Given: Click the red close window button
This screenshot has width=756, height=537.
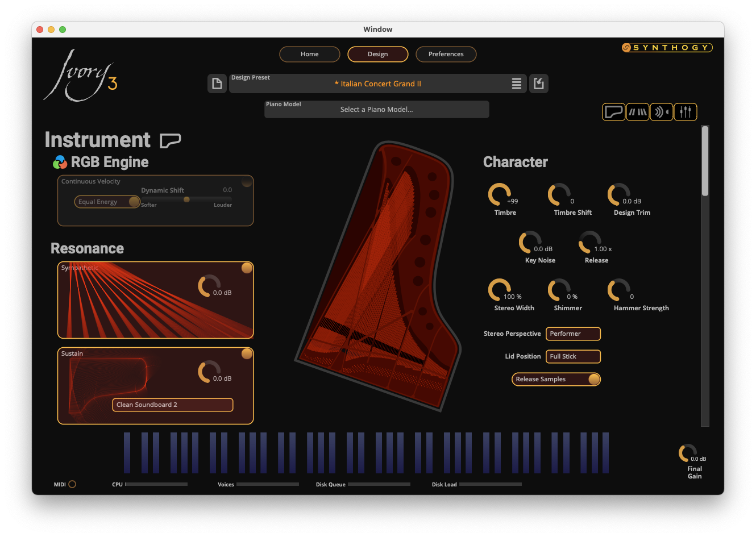Looking at the screenshot, I should (x=40, y=30).
